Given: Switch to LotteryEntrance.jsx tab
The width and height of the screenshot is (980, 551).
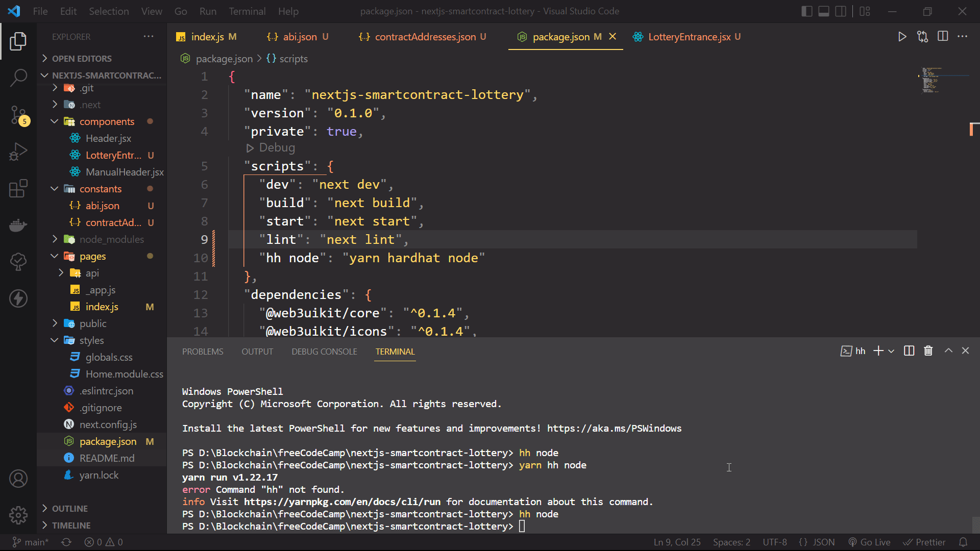Looking at the screenshot, I should click(x=687, y=37).
